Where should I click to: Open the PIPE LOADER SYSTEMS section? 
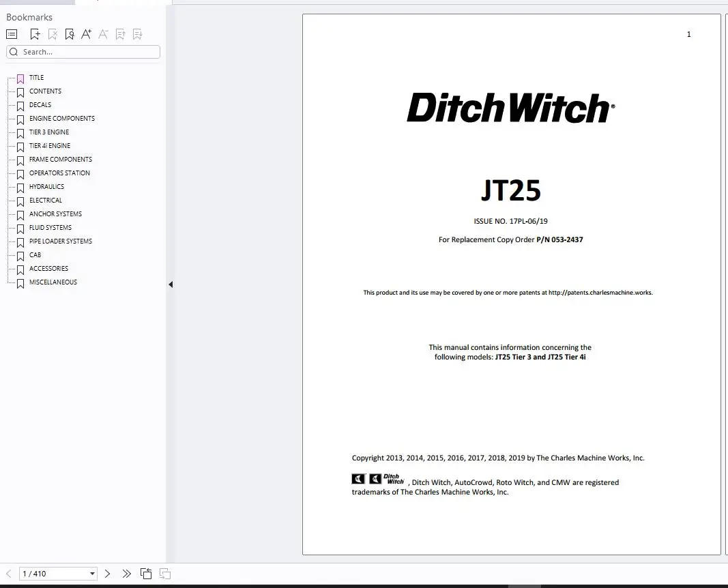click(x=60, y=241)
